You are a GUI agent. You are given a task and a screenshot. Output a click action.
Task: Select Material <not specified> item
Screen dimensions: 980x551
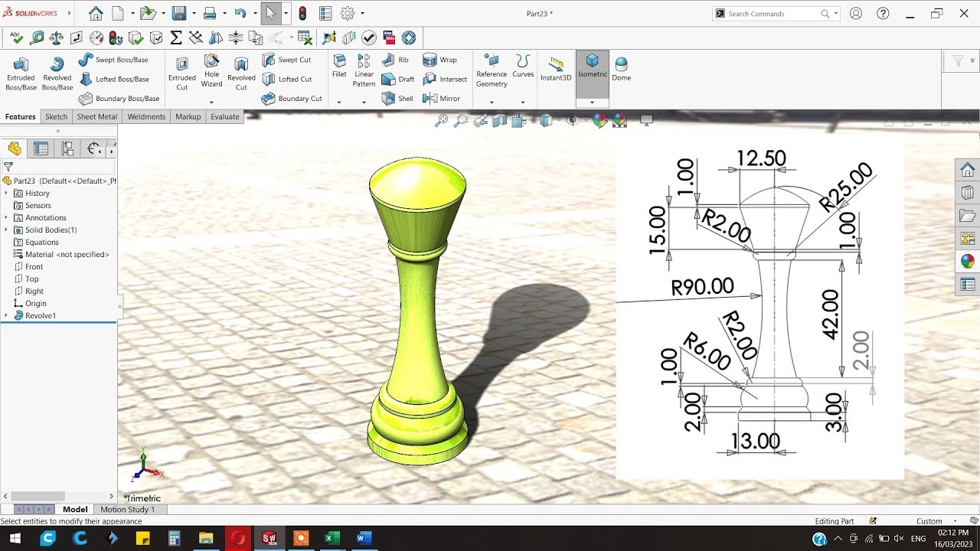click(61, 254)
